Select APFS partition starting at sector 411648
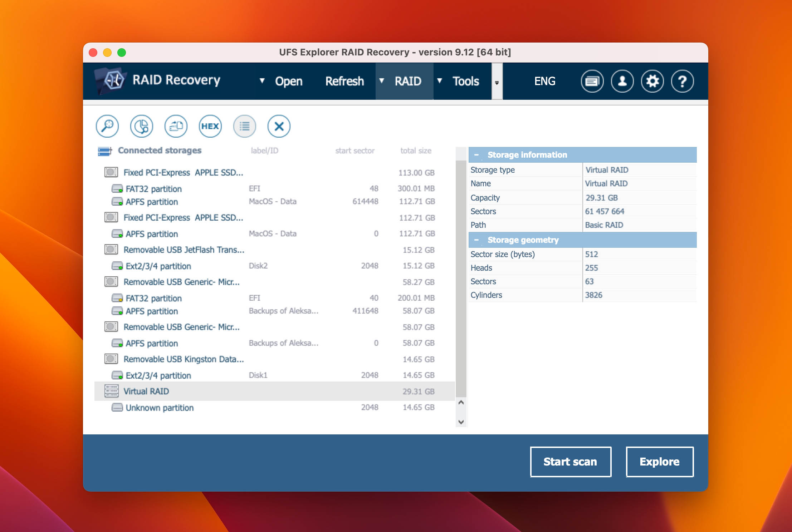The width and height of the screenshot is (792, 532). [x=274, y=311]
